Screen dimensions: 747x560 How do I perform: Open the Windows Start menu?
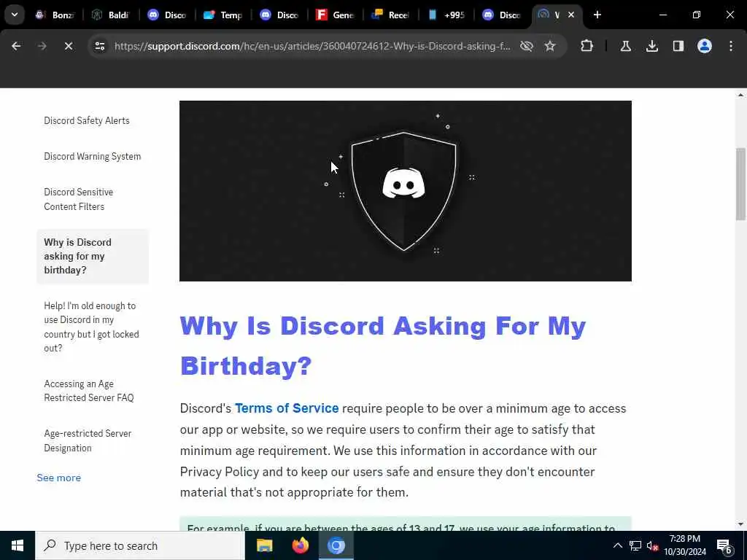(x=18, y=545)
